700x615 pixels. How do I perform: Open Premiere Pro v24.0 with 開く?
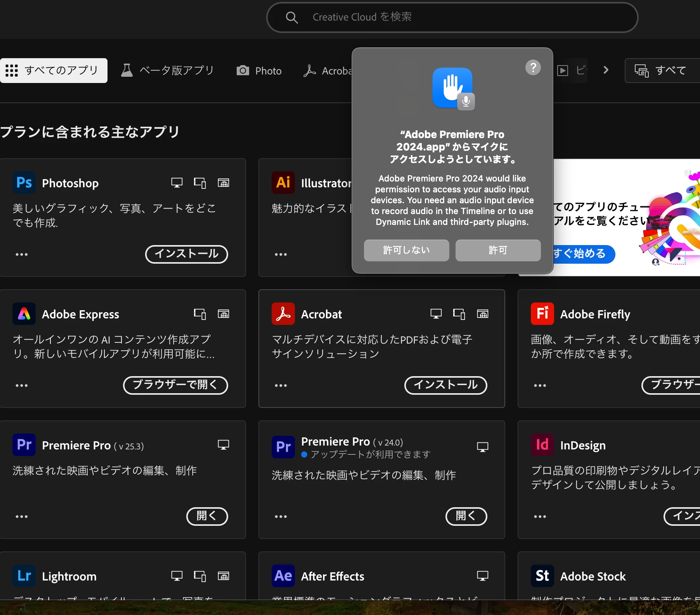[x=466, y=516]
